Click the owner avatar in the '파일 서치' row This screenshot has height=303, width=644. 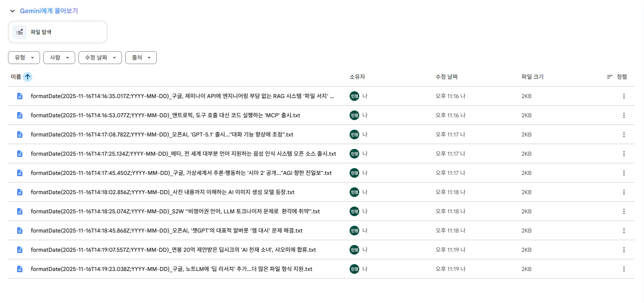tap(354, 96)
